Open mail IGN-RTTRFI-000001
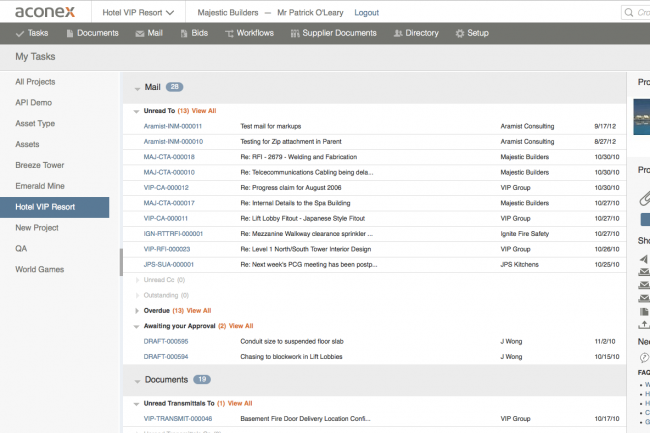This screenshot has width=650, height=433. click(x=173, y=234)
